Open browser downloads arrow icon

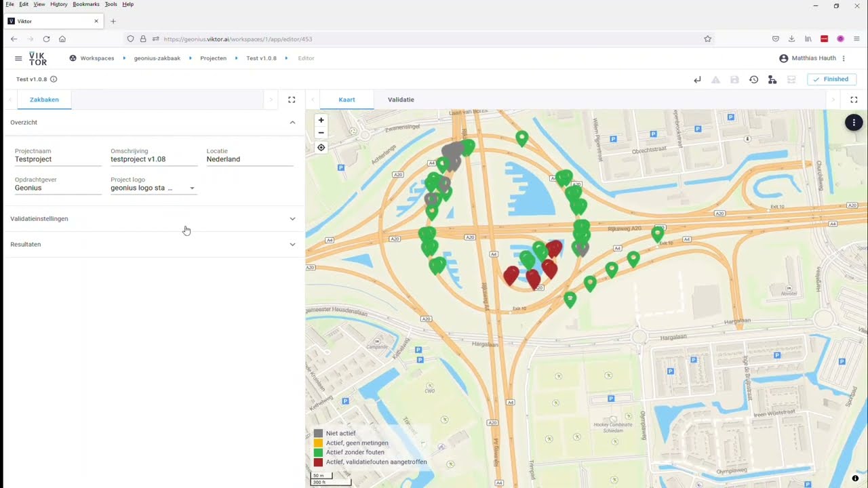792,39
